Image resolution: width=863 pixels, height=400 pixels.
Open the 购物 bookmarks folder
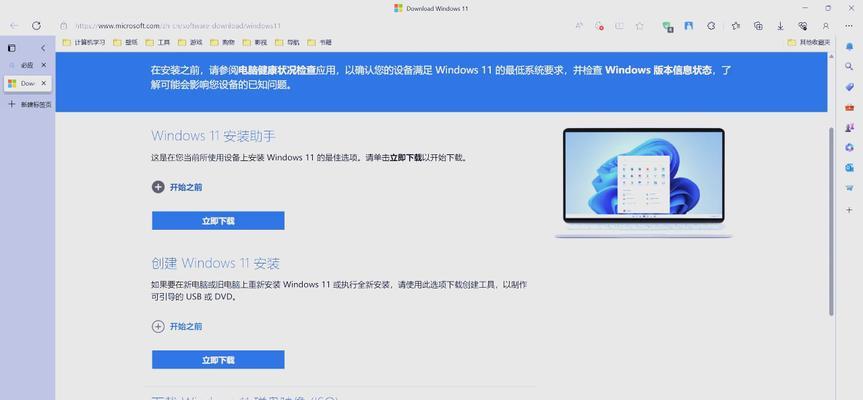point(223,42)
